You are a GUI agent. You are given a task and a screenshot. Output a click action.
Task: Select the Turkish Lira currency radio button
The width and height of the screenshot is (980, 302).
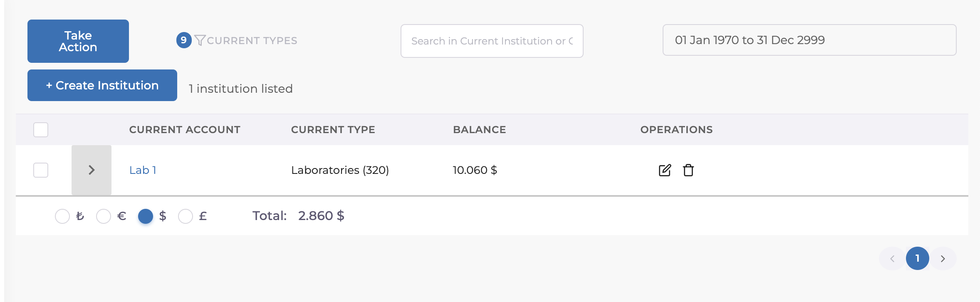click(x=62, y=216)
